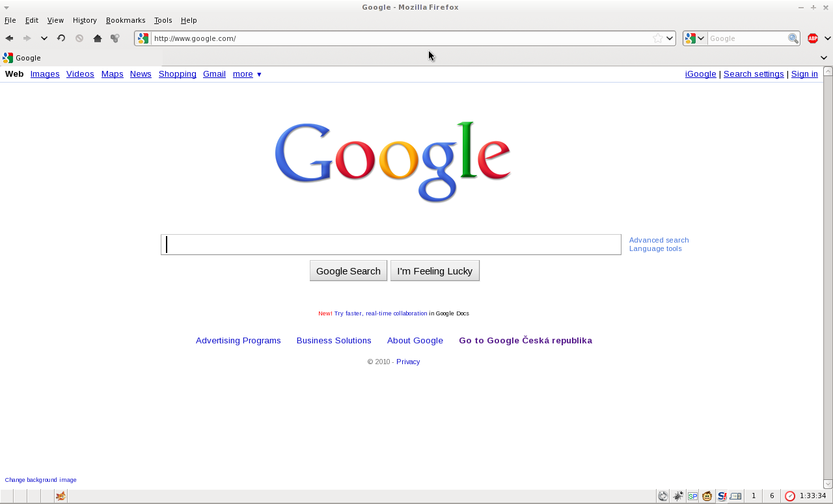Click the Google favicon in address bar
Image resolution: width=833 pixels, height=504 pixels.
coord(143,38)
